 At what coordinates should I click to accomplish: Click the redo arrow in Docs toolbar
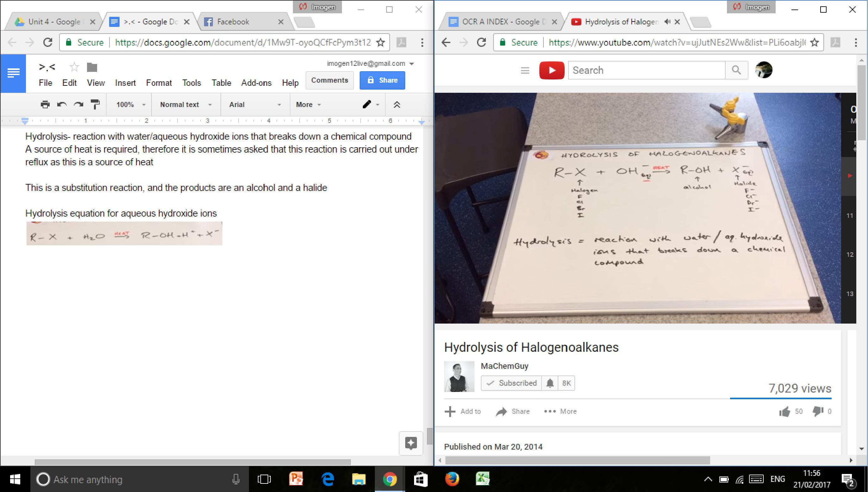(78, 104)
